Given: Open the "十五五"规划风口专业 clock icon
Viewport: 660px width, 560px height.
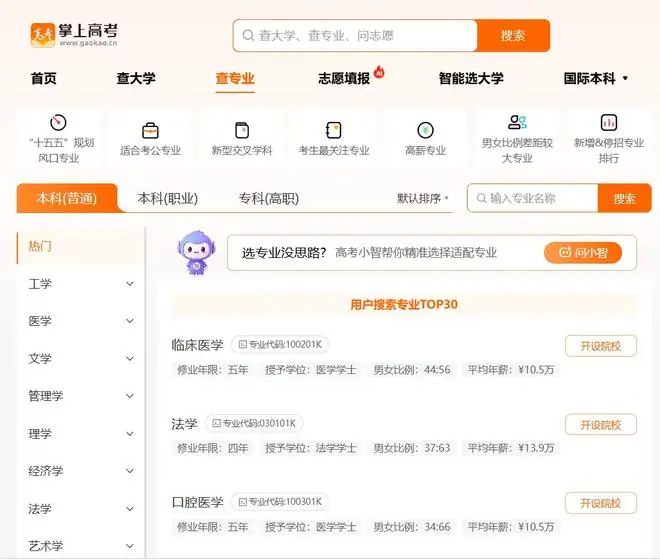Looking at the screenshot, I should 58,122.
